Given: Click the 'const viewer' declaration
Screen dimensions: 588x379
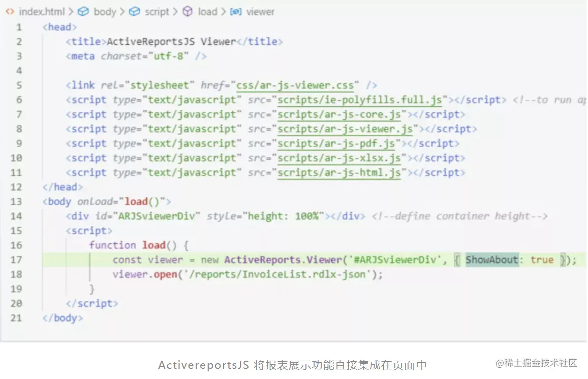Looking at the screenshot, I should tap(148, 260).
